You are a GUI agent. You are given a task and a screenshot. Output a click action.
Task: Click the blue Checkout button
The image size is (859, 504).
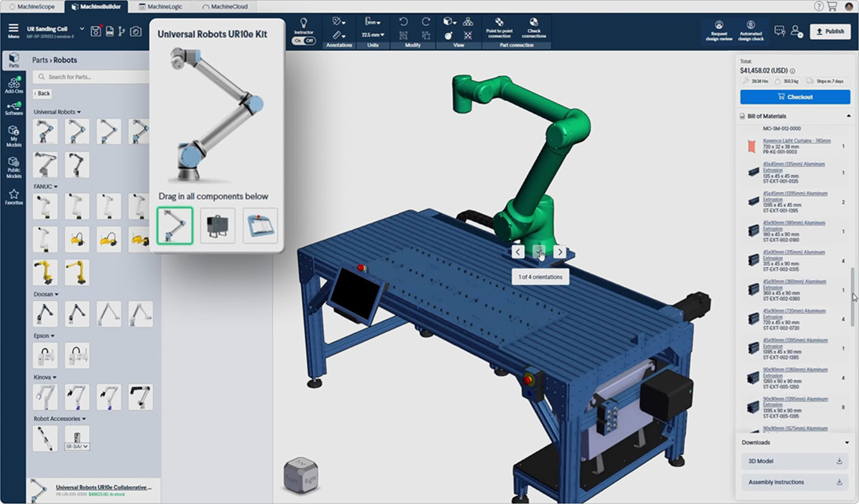(795, 97)
